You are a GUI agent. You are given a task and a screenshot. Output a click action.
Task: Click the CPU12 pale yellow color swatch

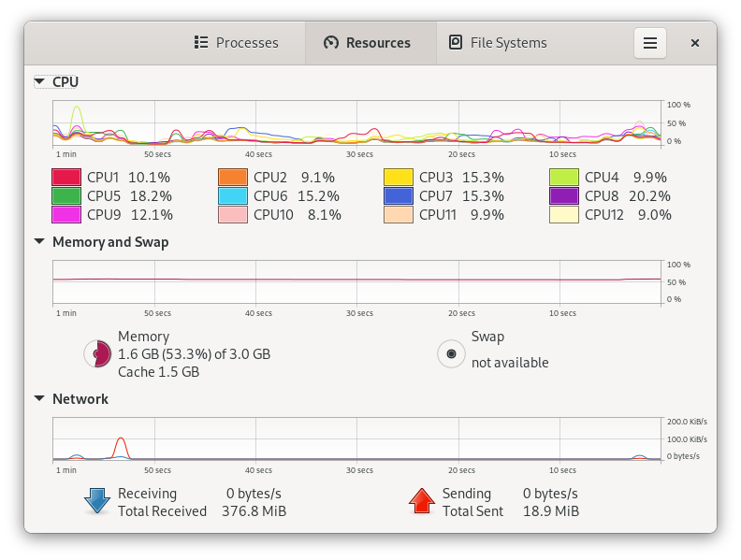(563, 215)
